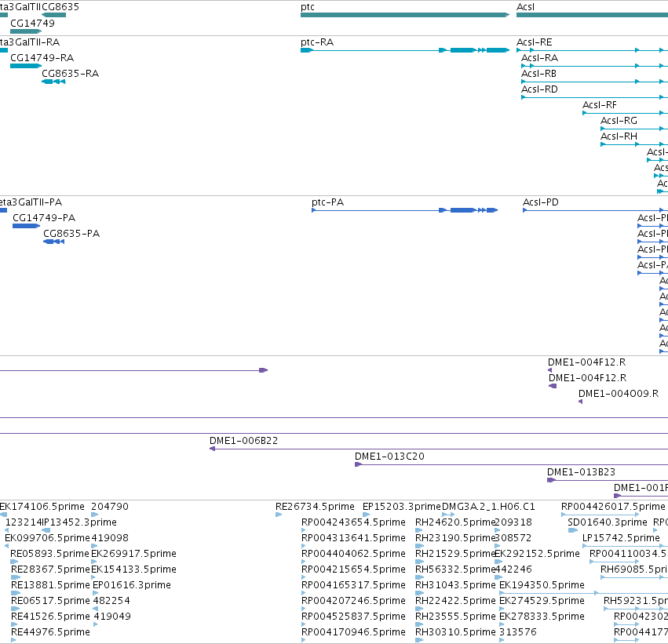Open the Acsl-RG transcript label
Image resolution: width=668 pixels, height=644 pixels.
(x=619, y=121)
